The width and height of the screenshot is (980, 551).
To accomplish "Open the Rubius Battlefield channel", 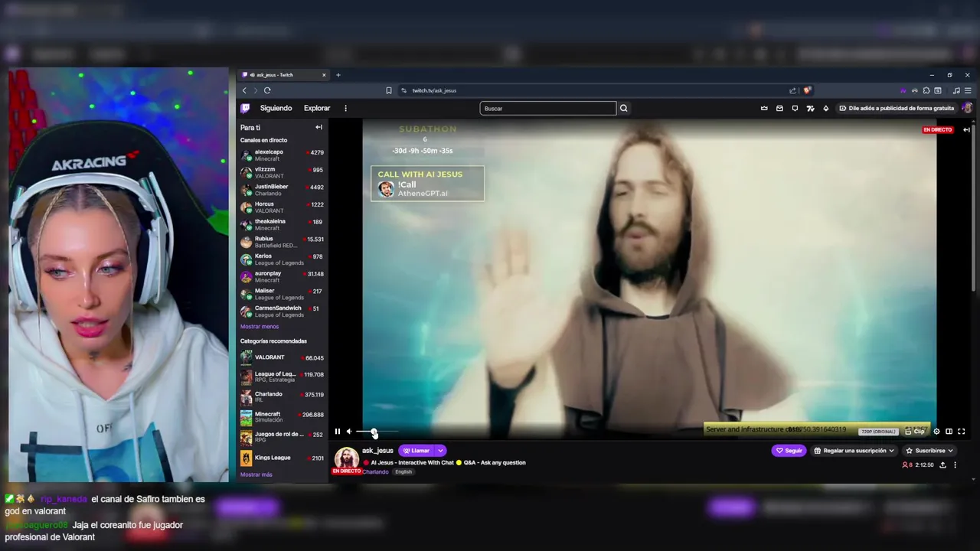I will (x=283, y=242).
